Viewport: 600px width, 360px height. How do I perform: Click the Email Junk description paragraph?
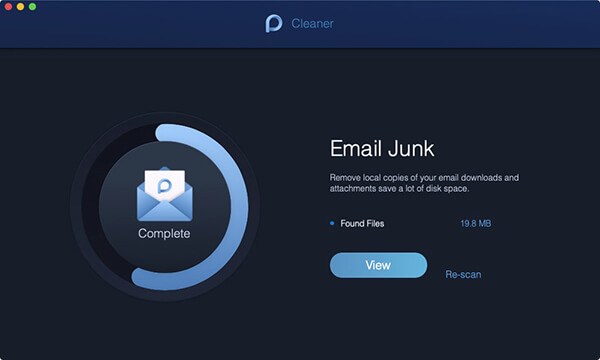coord(424,183)
